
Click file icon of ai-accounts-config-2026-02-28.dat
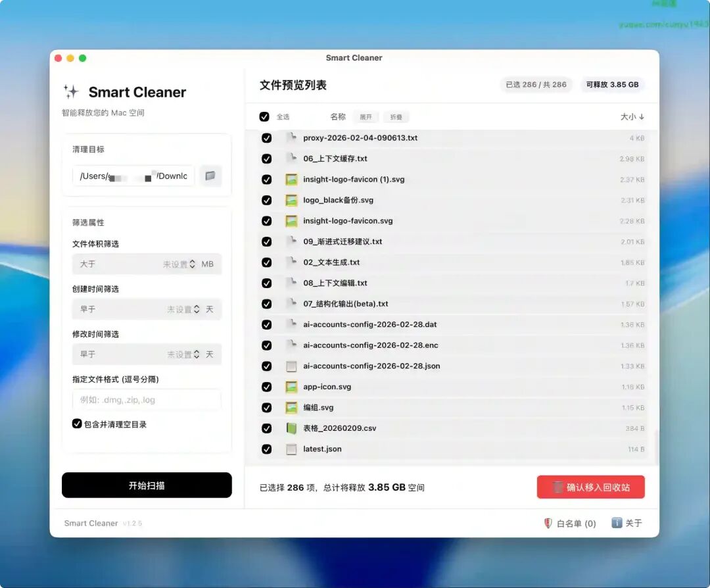click(291, 324)
